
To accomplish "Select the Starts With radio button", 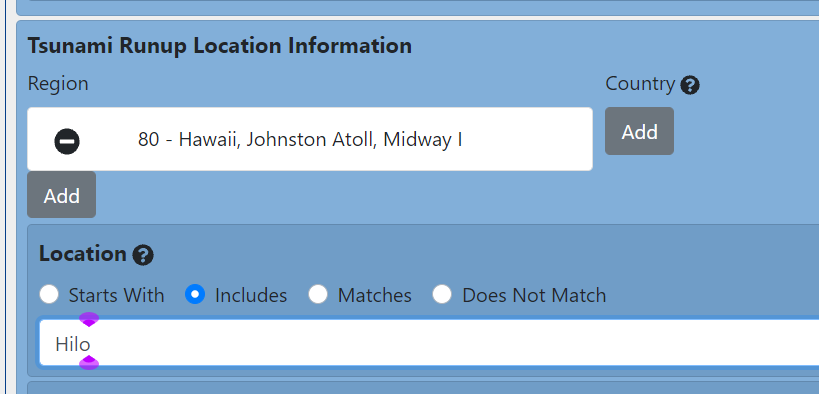I will tap(49, 294).
